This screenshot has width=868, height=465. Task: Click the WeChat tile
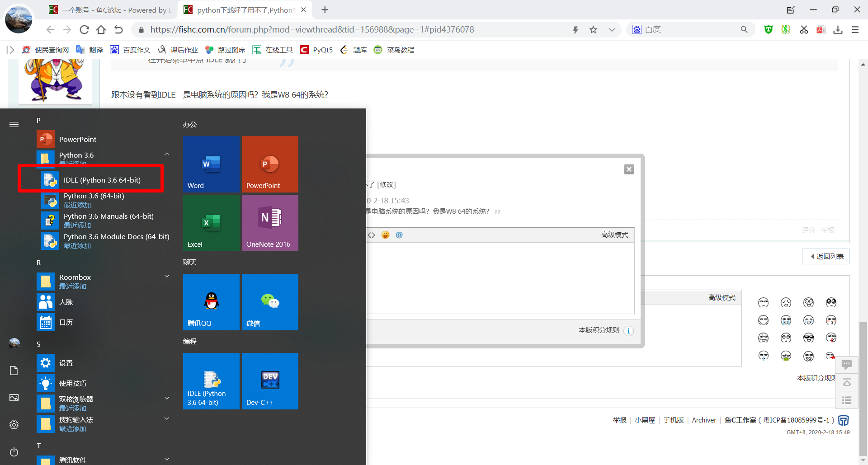click(270, 302)
